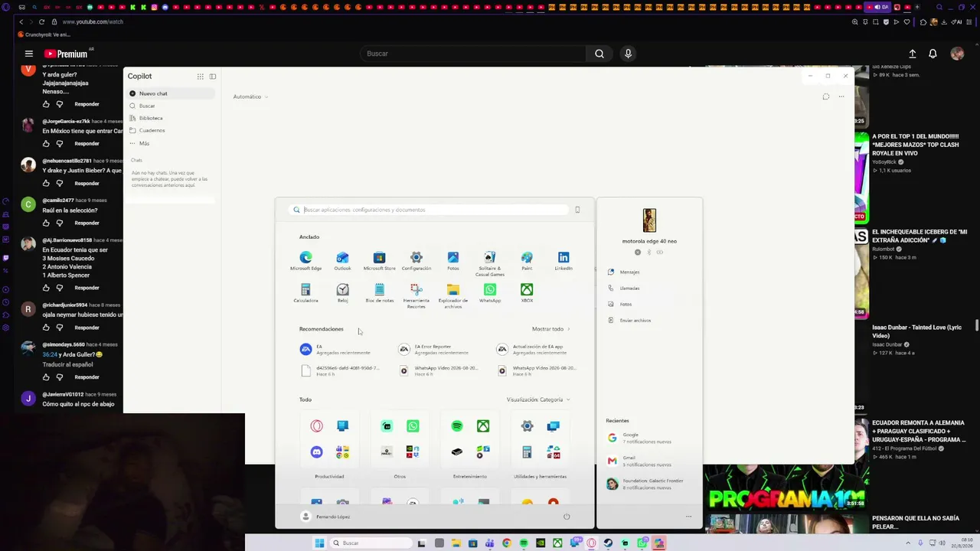This screenshot has width=980, height=551.
Task: Show hidden system tray icons
Action: coord(909,543)
